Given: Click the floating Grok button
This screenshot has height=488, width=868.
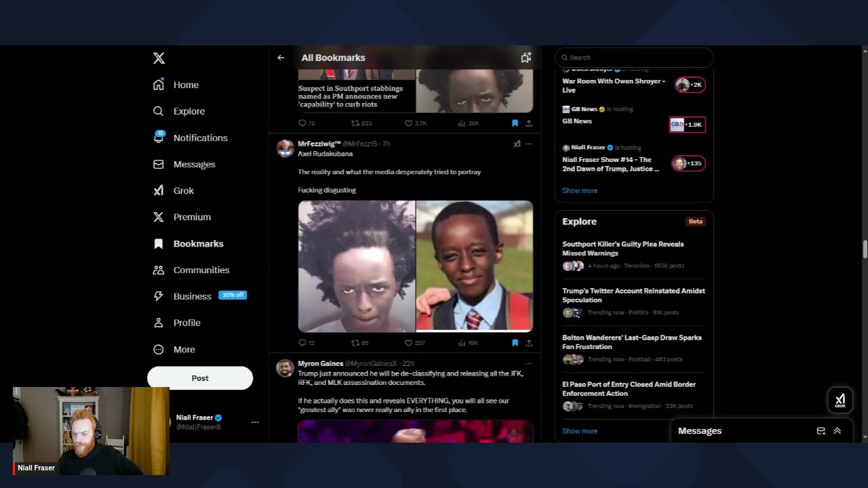Looking at the screenshot, I should click(x=840, y=401).
